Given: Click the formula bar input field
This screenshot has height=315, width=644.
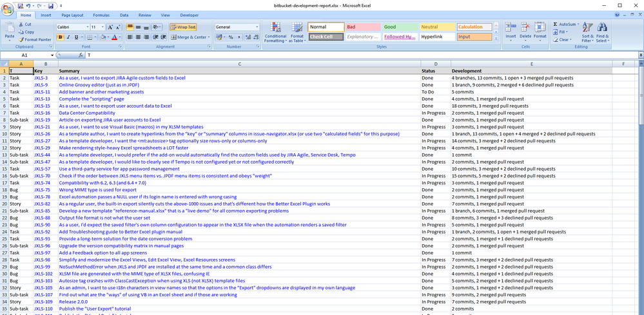Looking at the screenshot, I should (x=362, y=55).
